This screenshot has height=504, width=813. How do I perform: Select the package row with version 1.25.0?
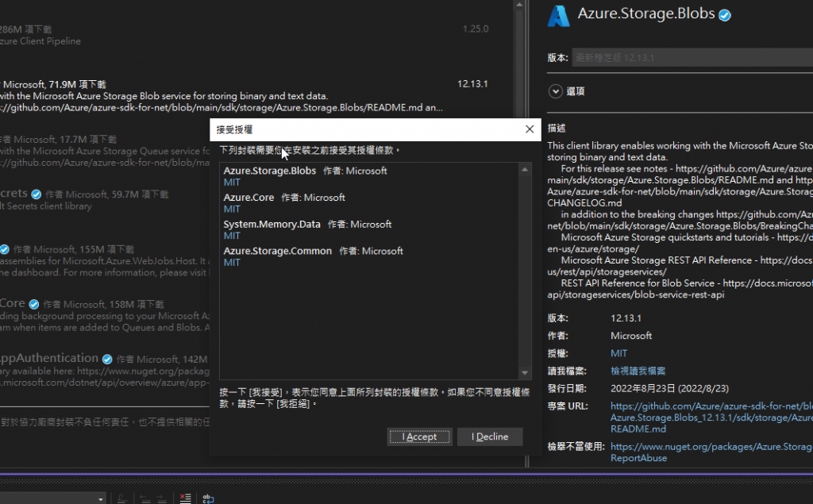(x=244, y=35)
